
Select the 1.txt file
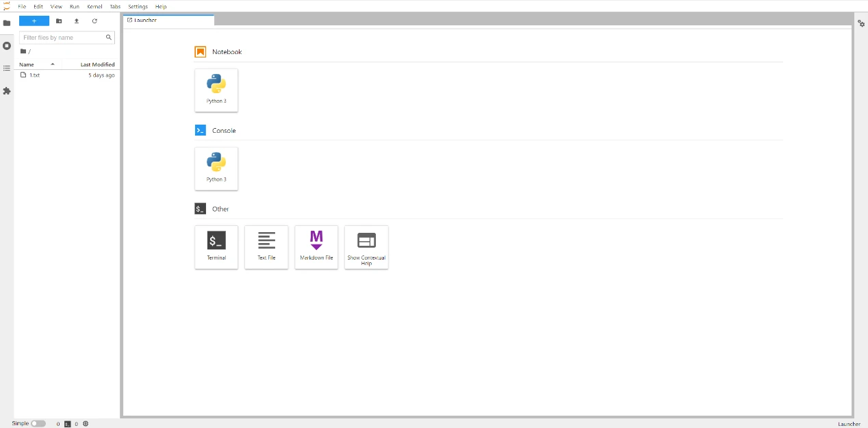[35, 75]
